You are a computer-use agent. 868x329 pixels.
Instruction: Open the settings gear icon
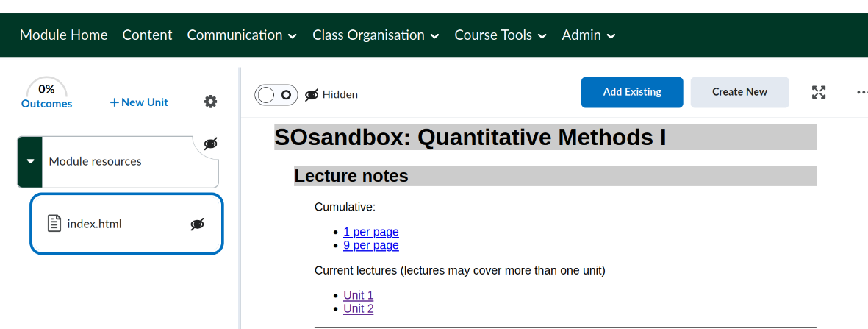[x=211, y=102]
